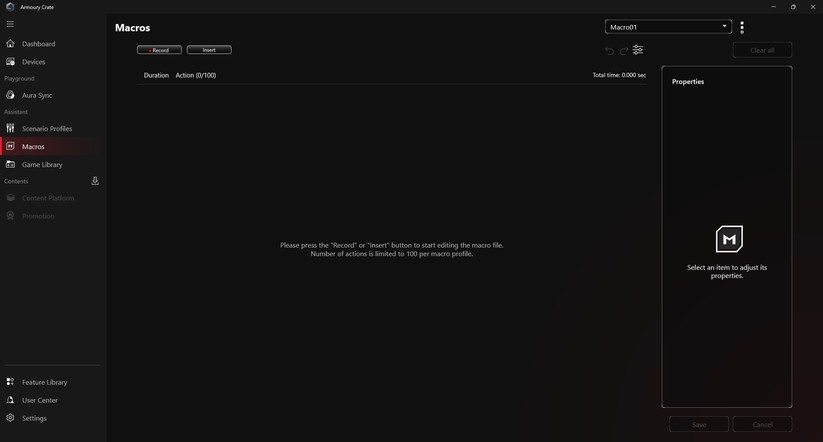
Task: Open Settings page
Action: pos(34,418)
